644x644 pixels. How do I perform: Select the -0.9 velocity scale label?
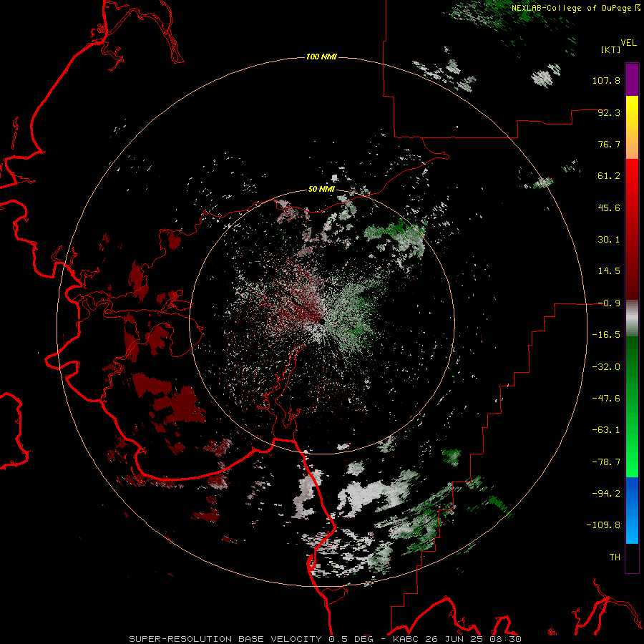click(x=609, y=303)
